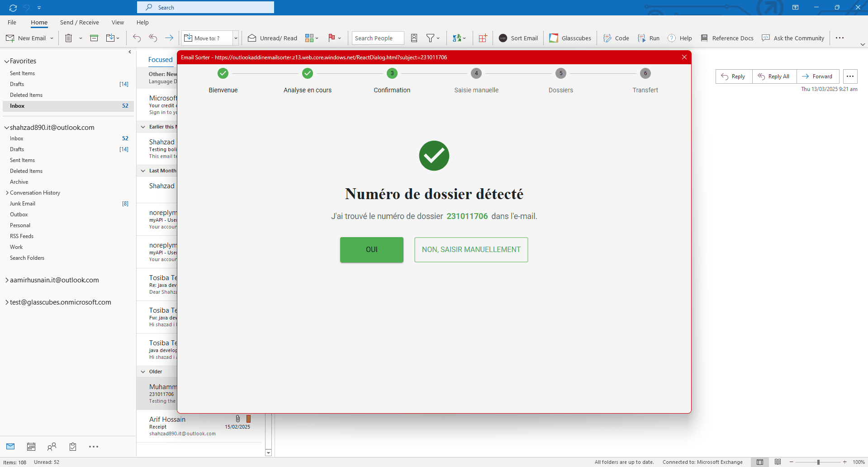Open People view in navigation bar
868x467 pixels.
(52, 447)
